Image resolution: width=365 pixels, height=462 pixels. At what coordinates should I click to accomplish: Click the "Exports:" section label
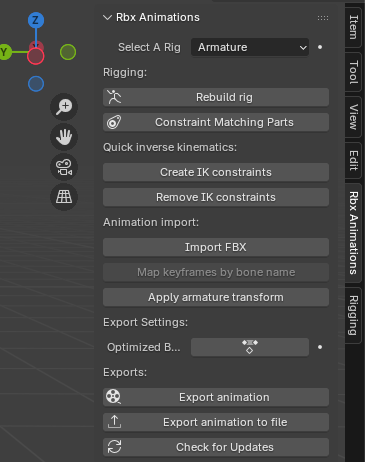click(125, 372)
